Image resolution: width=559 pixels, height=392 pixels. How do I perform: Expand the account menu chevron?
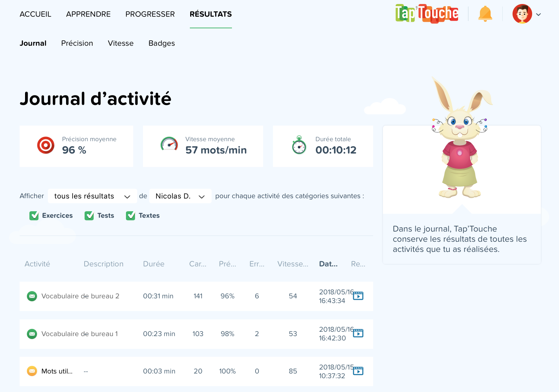tap(539, 15)
